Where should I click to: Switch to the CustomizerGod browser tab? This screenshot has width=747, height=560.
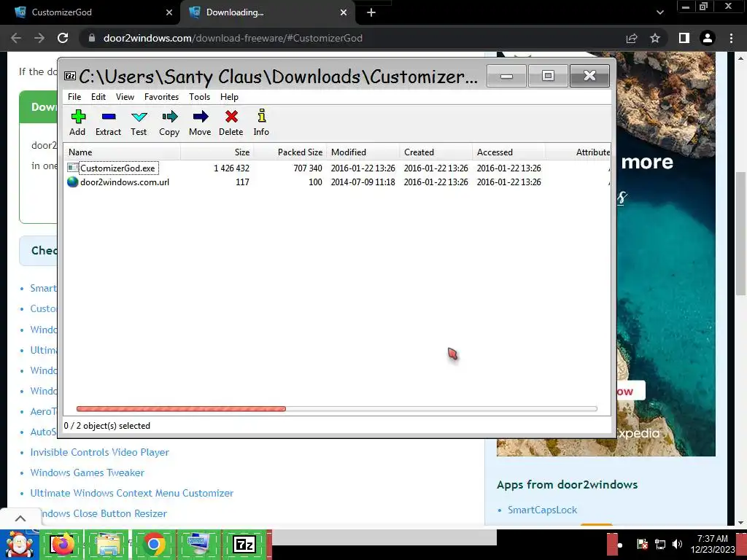tap(90, 12)
